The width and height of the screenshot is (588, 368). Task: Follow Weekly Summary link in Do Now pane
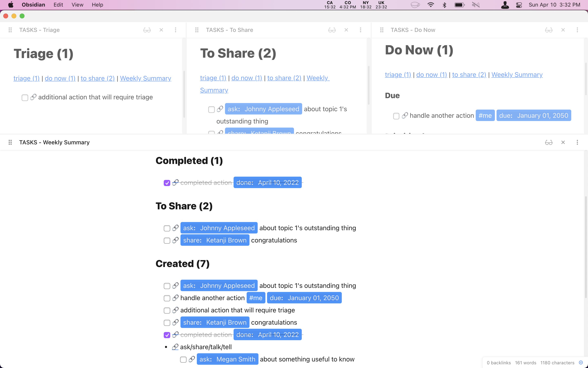[x=517, y=75]
